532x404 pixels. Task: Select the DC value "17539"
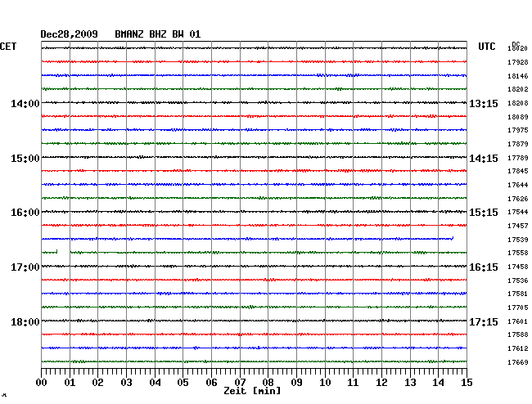pos(518,240)
